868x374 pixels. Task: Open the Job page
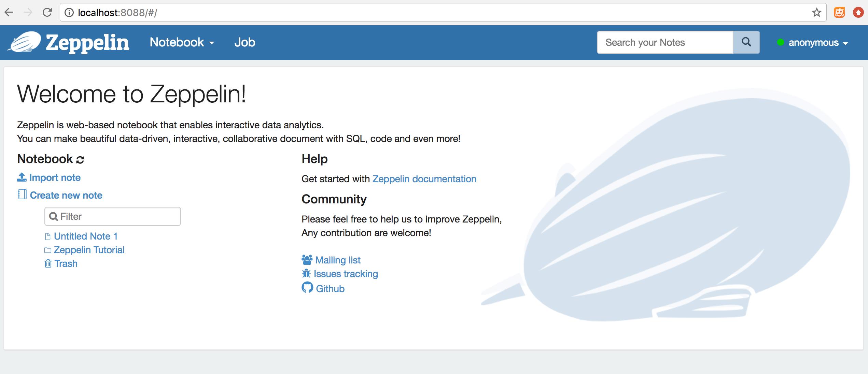point(244,42)
